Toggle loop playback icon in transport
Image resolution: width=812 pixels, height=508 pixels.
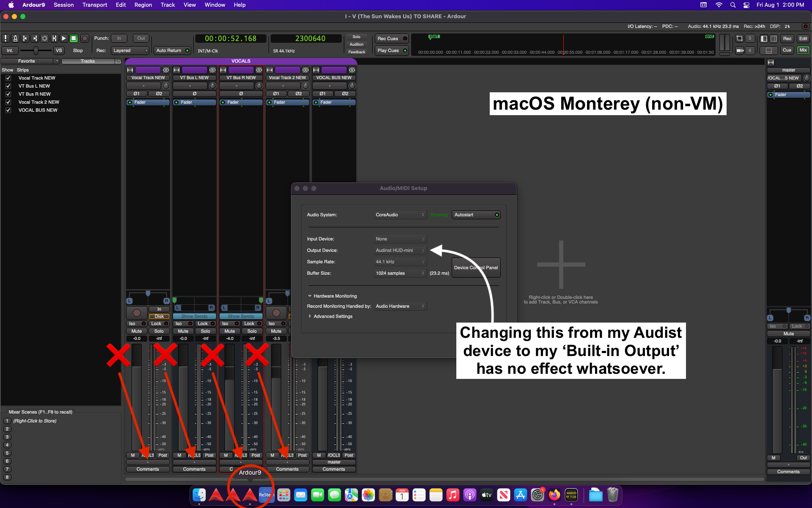(44, 39)
